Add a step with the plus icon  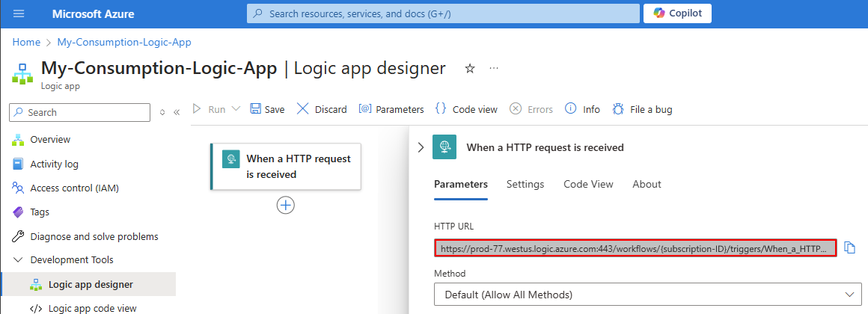[x=286, y=205]
